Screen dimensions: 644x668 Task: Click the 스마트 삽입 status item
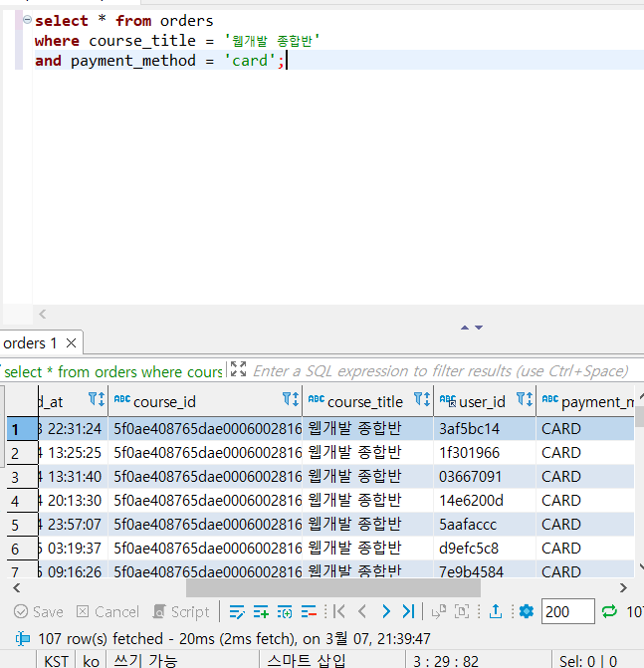(307, 661)
